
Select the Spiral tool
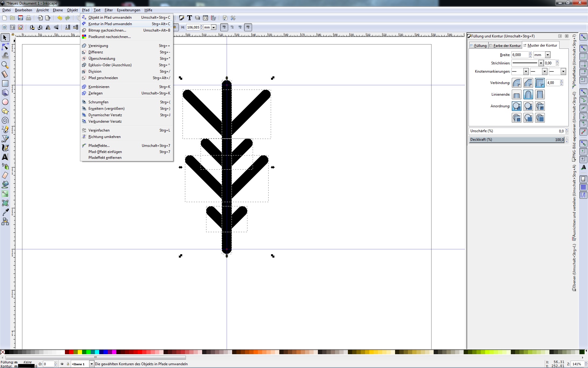[5, 120]
